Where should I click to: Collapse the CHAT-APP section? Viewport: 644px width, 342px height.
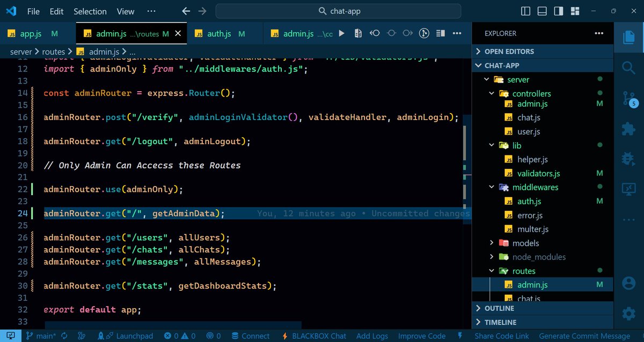(x=543, y=65)
